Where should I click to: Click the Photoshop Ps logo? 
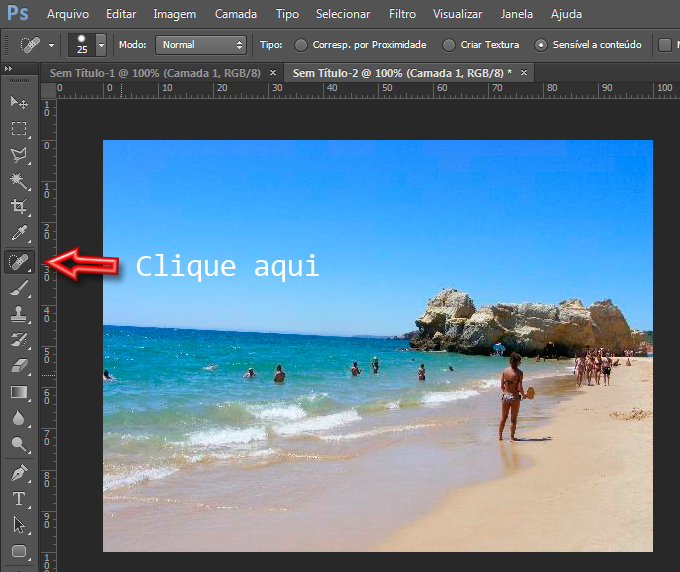click(x=18, y=13)
